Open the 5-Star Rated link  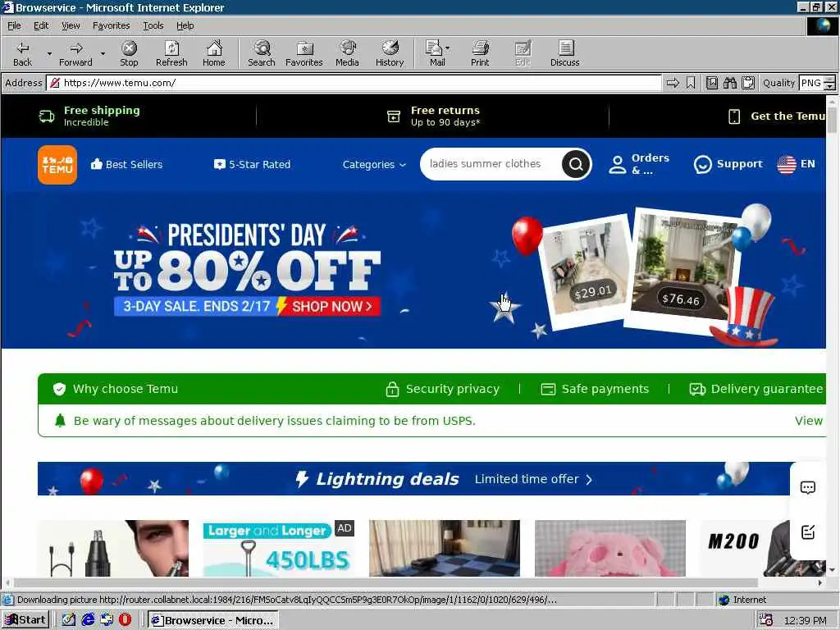(x=253, y=164)
